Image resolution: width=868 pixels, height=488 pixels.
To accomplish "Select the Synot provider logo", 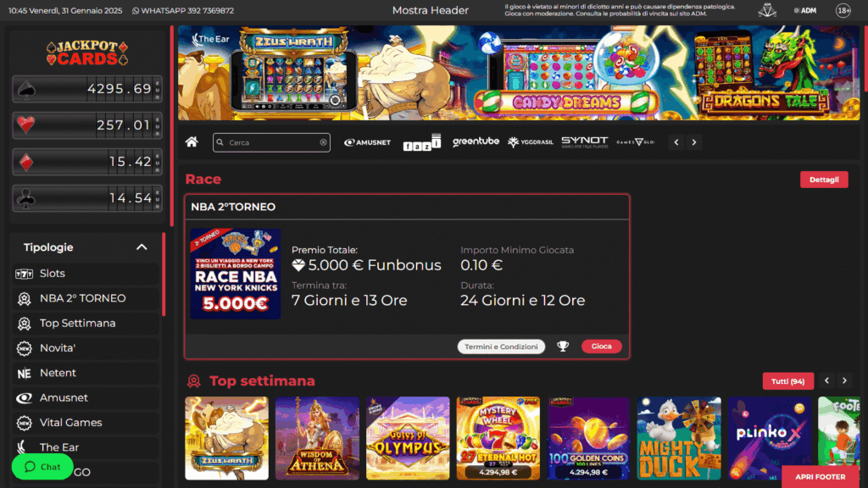I will click(585, 142).
